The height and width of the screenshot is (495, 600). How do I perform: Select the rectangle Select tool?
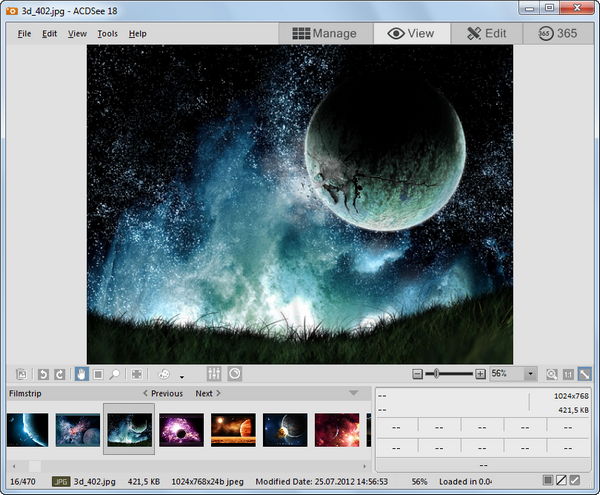(x=98, y=374)
